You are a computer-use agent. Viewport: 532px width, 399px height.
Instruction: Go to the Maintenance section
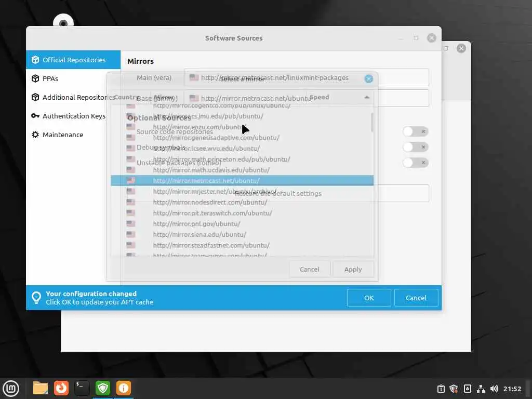tap(73, 135)
